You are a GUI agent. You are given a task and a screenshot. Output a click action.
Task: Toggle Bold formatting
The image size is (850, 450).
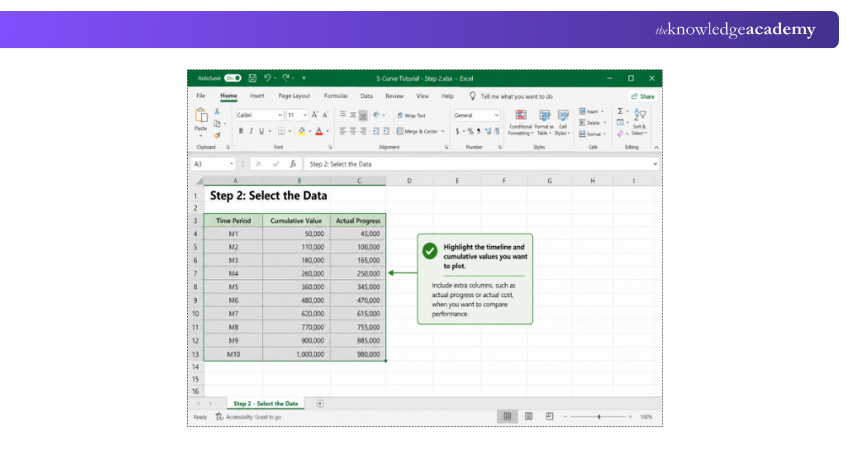click(241, 131)
